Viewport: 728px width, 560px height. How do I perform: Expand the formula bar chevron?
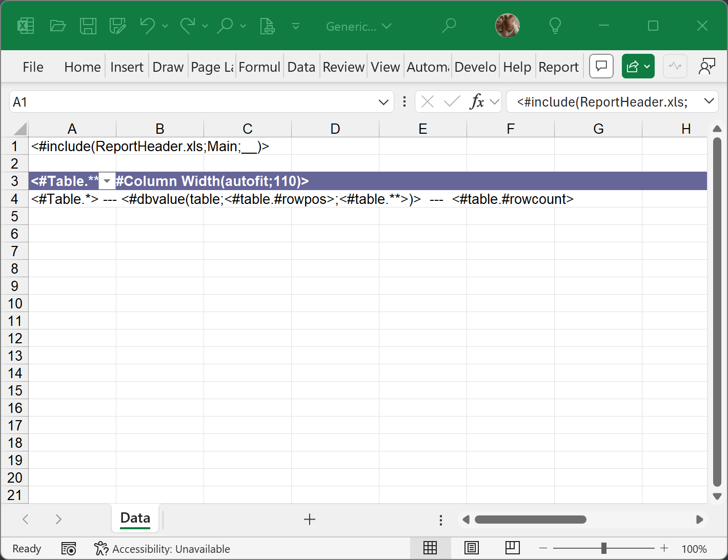[709, 101]
